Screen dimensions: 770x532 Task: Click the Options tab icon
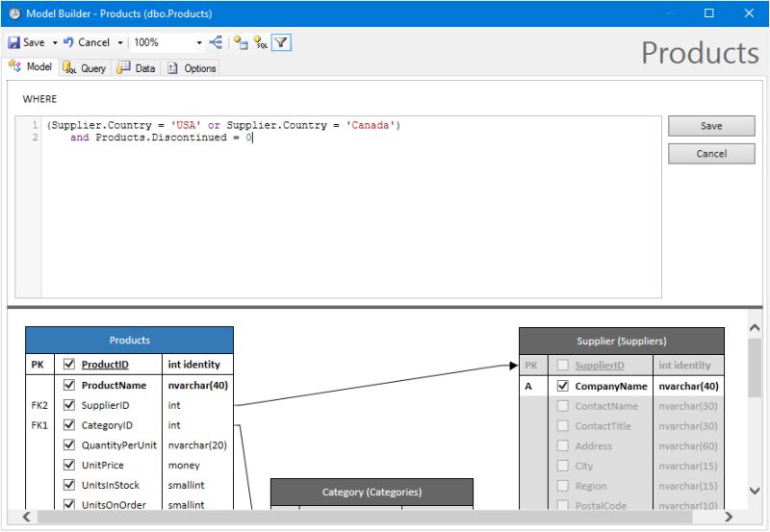[x=172, y=68]
